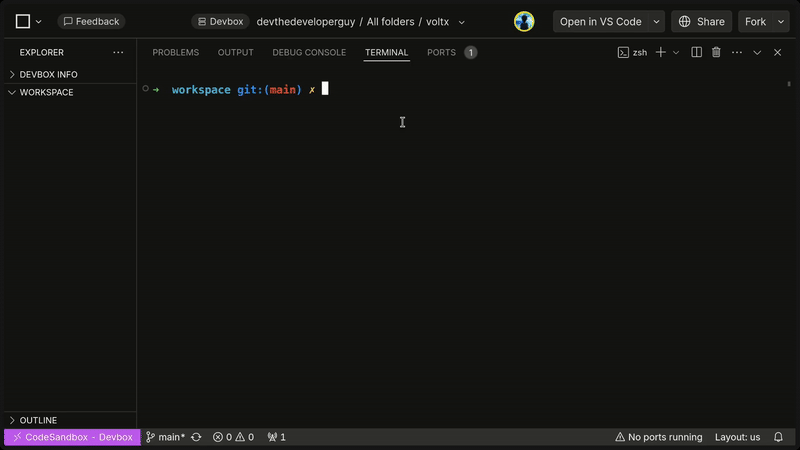Synchronize changes with sync icon

(196, 437)
